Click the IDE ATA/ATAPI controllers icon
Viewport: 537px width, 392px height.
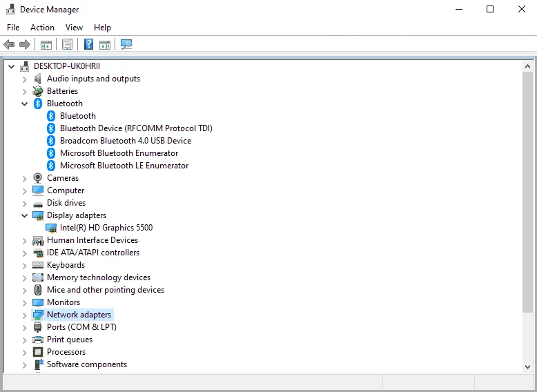point(38,253)
